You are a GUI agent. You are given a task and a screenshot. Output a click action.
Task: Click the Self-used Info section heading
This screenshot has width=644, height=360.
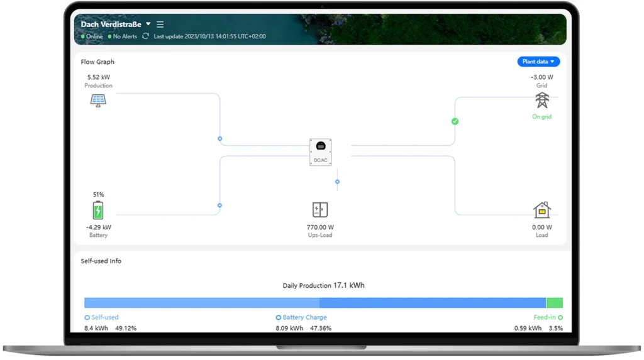[101, 261]
